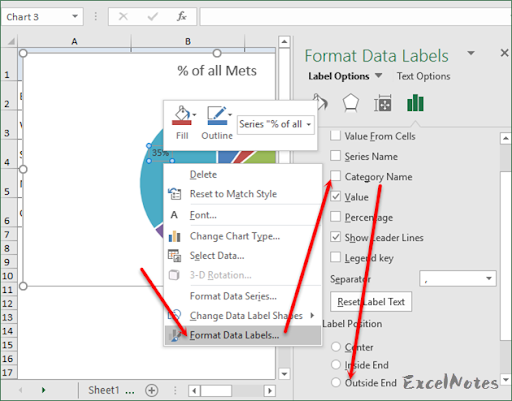Screen dimensions: 512x401
Task: Click inside the formula bar input
Action: tap(355, 16)
